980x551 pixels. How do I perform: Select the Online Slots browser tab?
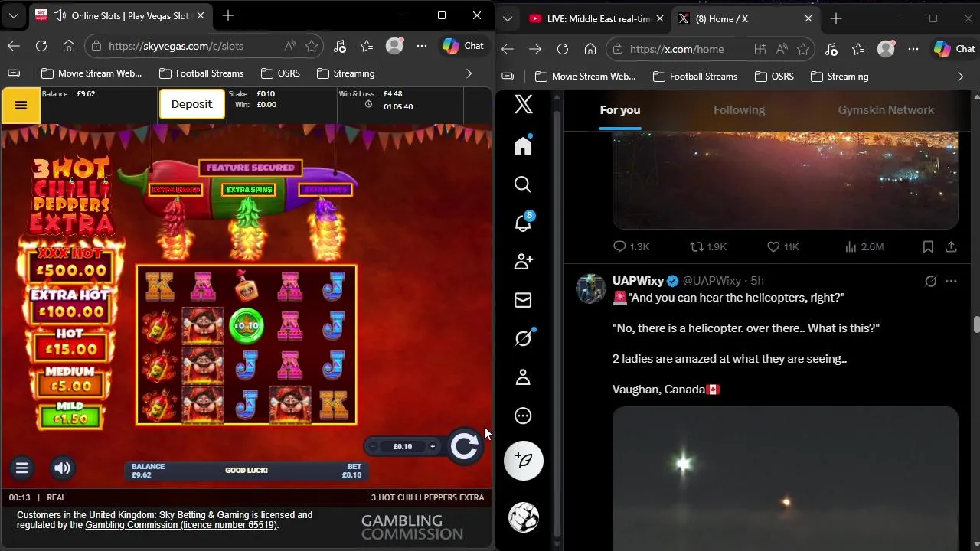pyautogui.click(x=121, y=15)
